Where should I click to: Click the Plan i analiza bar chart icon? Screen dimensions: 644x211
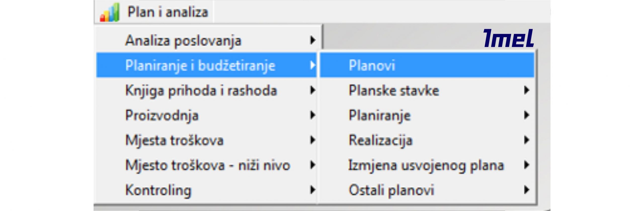pyautogui.click(x=109, y=12)
